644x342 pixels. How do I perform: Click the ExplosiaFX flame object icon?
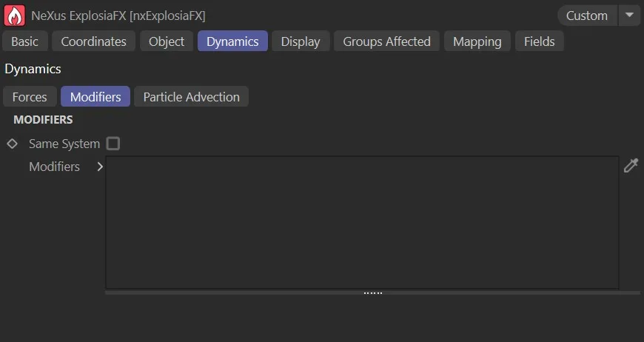point(14,15)
